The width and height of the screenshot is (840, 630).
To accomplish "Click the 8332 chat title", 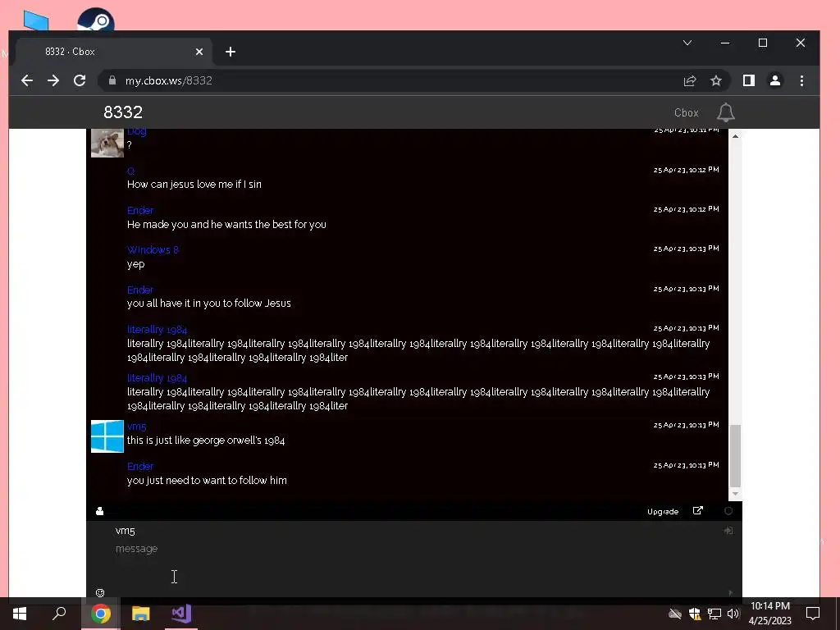I will tap(123, 112).
